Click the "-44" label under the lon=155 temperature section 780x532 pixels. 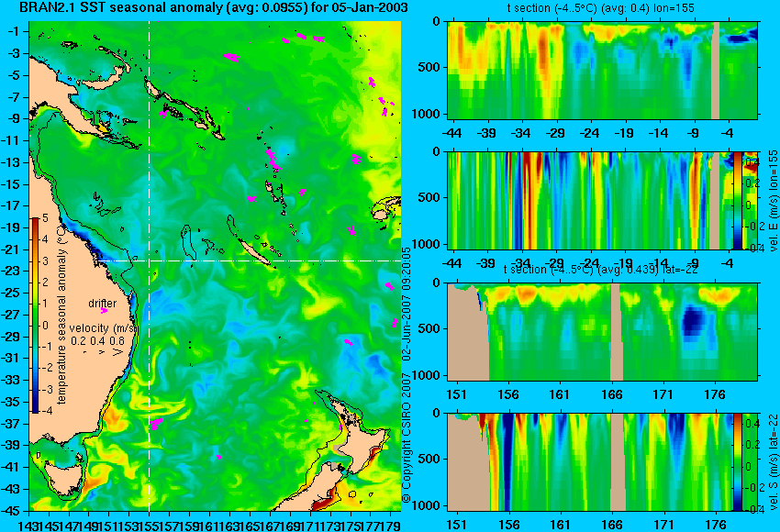tap(451, 133)
